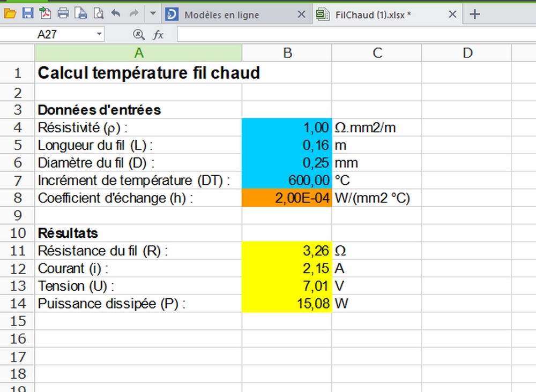This screenshot has height=392, width=536.
Task: Click the Name Box showing A27
Action: pyautogui.click(x=47, y=34)
